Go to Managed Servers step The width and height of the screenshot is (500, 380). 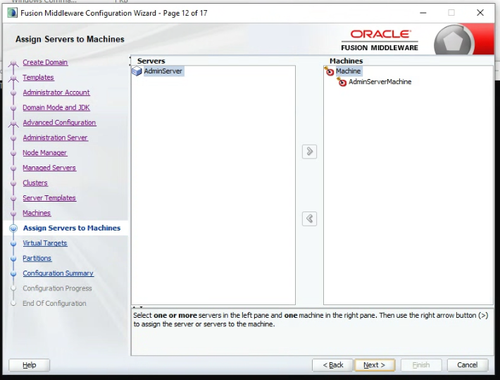[x=49, y=168]
